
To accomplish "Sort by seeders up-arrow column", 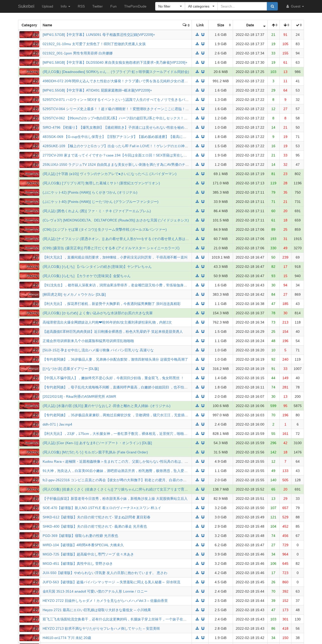I will (273, 25).
